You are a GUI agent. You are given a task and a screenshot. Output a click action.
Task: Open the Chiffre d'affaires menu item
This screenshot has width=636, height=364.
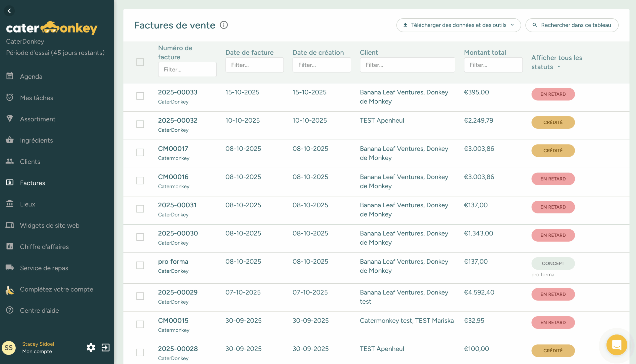[x=44, y=247]
